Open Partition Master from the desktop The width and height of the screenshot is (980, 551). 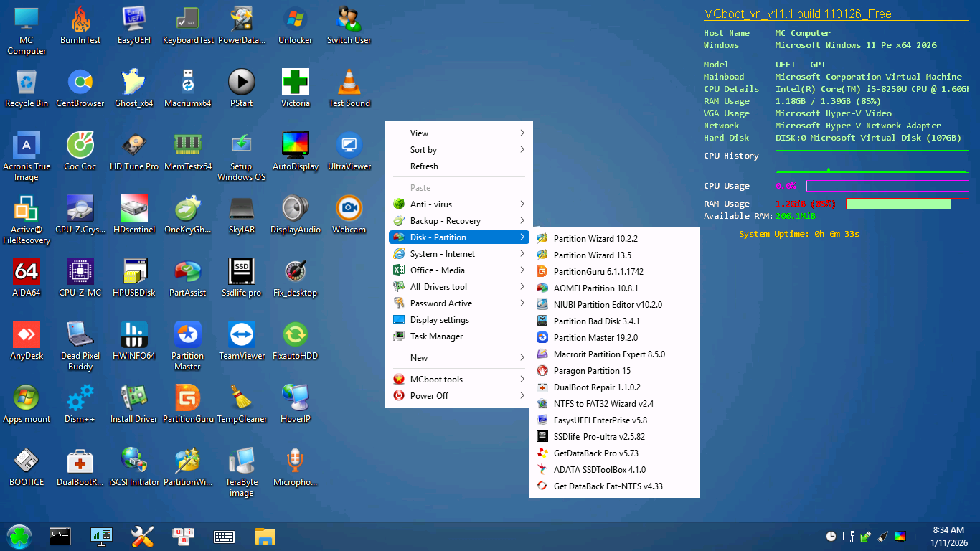click(187, 334)
